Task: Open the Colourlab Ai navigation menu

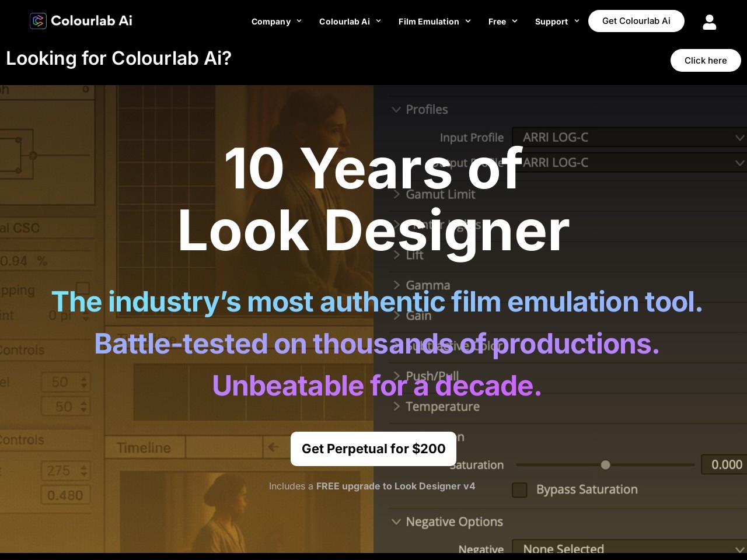Action: (350, 22)
